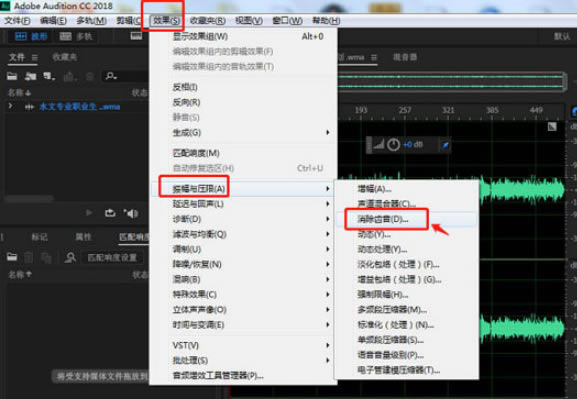Image resolution: width=577 pixels, height=399 pixels.
Task: Open the 文件 panel options menu icon
Action: (x=35, y=57)
